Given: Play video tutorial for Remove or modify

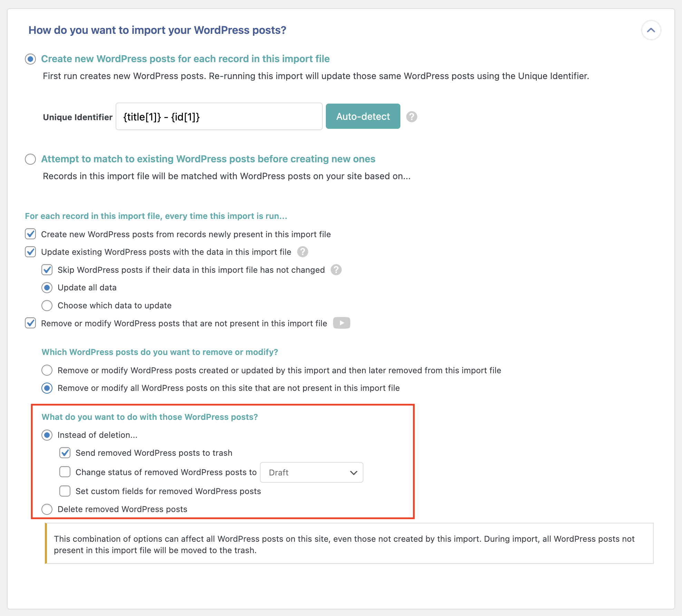Looking at the screenshot, I should point(341,323).
